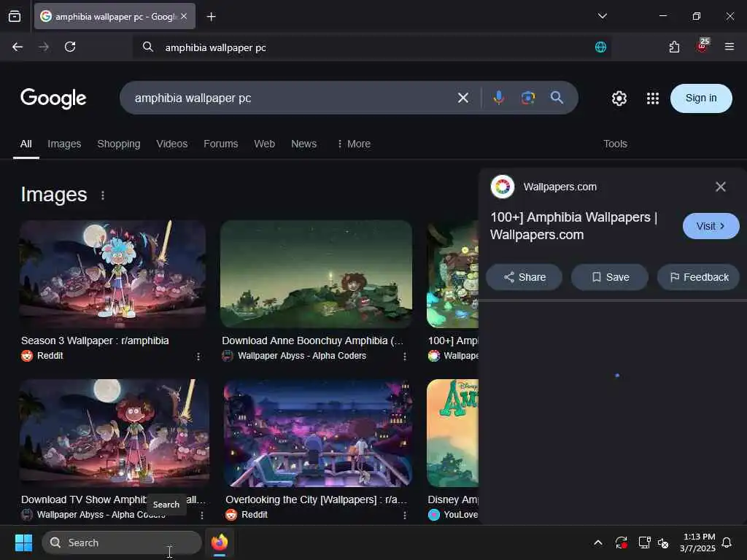
Task: Switch to the Shopping tab
Action: (x=119, y=144)
